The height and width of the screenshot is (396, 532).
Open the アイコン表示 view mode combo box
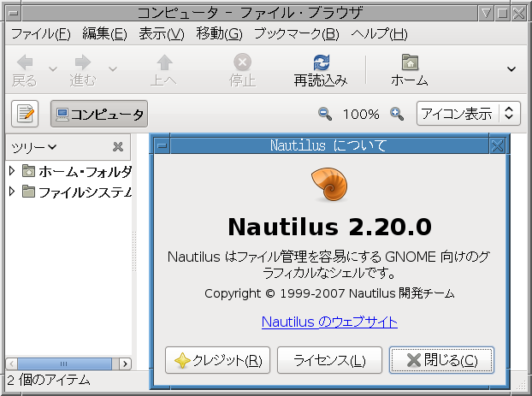pos(468,114)
